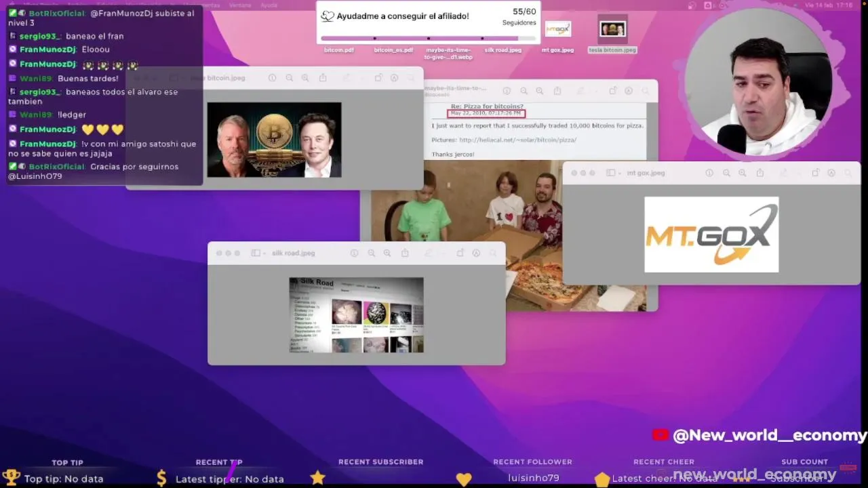The width and height of the screenshot is (868, 488).
Task: Toggle sidebar in mt gox.jpeg window
Action: click(x=610, y=173)
